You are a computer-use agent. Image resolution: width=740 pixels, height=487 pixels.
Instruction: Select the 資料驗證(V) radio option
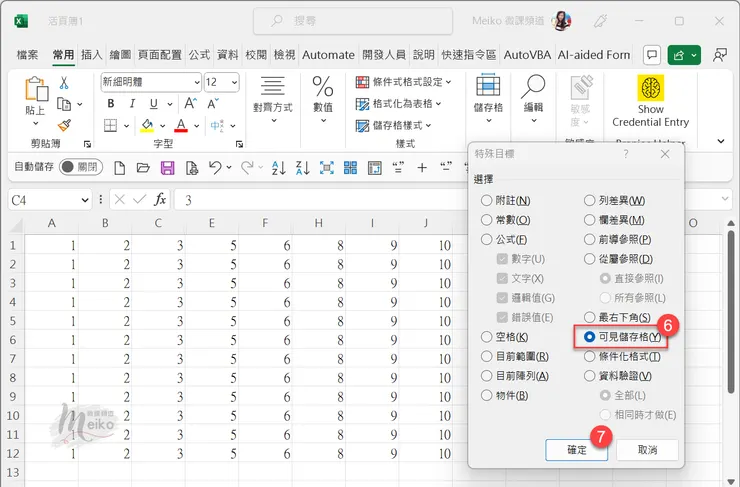(589, 376)
